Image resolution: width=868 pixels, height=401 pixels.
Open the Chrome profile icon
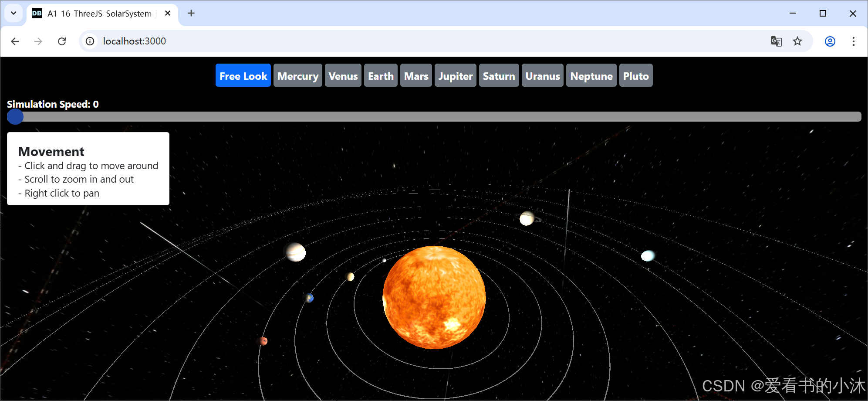tap(830, 41)
